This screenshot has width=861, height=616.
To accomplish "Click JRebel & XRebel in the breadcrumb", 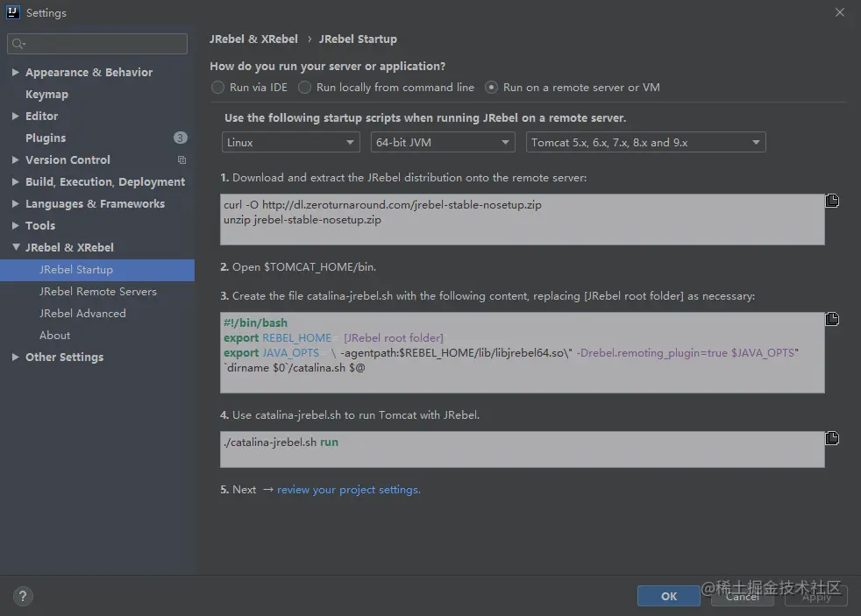I will pyautogui.click(x=253, y=39).
